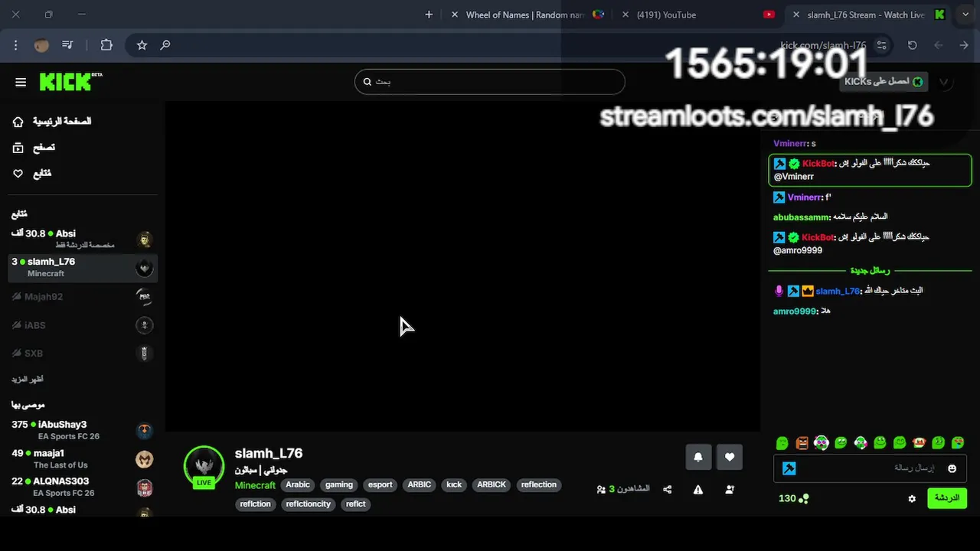Image resolution: width=980 pixels, height=551 pixels.
Task: Focus the chat message input field
Action: [871, 468]
